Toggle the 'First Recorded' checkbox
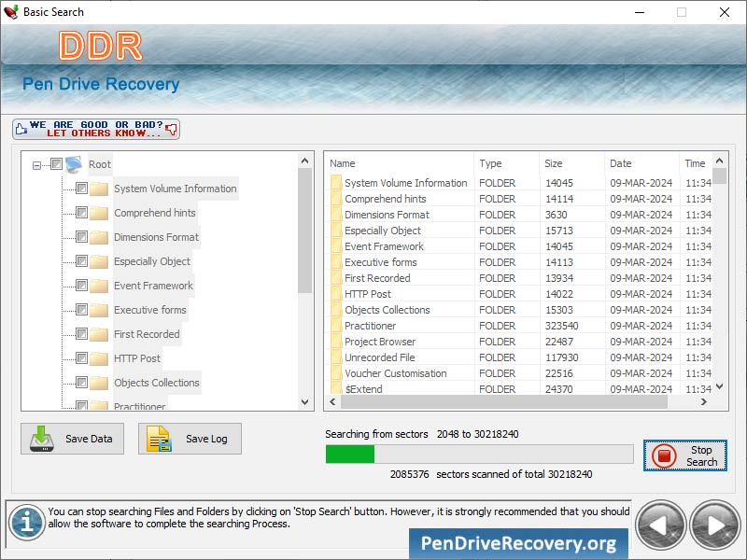 [x=79, y=333]
